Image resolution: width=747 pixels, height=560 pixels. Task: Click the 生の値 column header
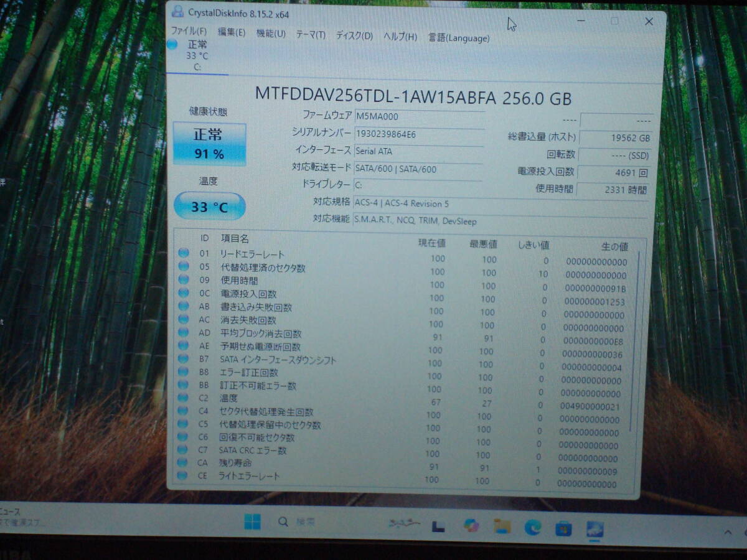coord(614,246)
